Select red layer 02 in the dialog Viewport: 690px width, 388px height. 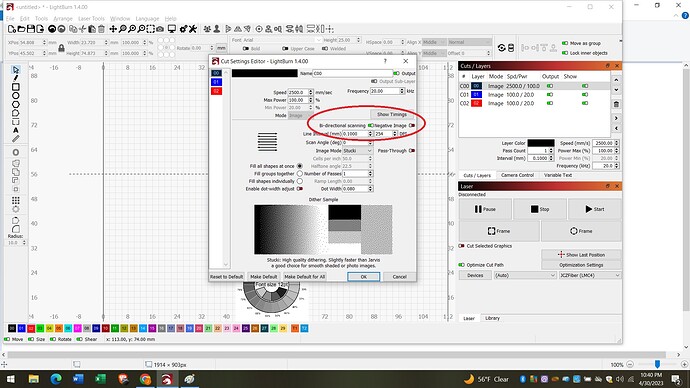pyautogui.click(x=216, y=91)
